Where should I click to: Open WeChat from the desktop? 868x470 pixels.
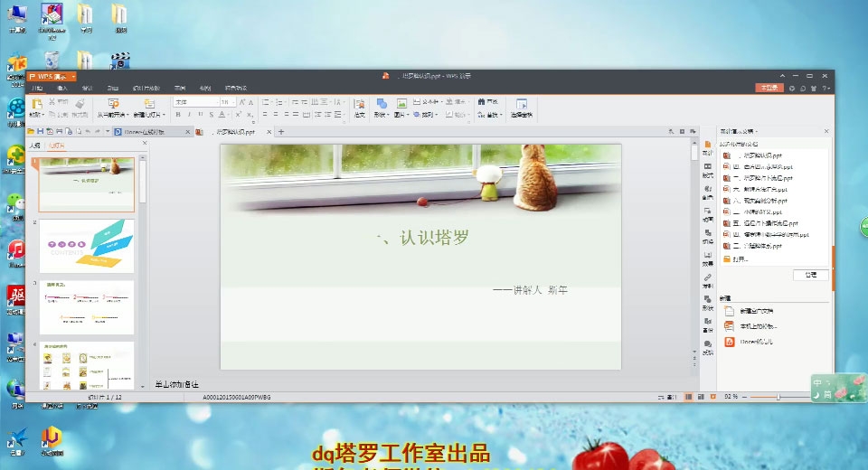pyautogui.click(x=16, y=206)
